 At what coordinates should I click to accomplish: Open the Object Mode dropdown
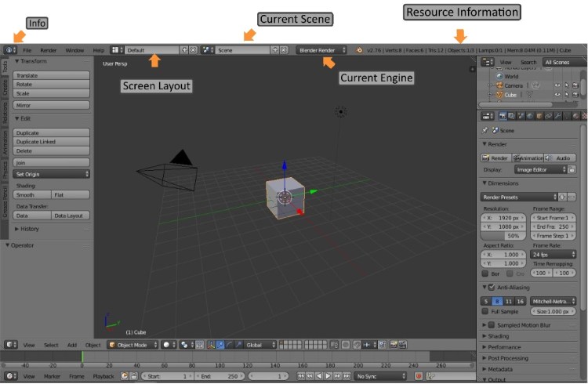coord(133,345)
